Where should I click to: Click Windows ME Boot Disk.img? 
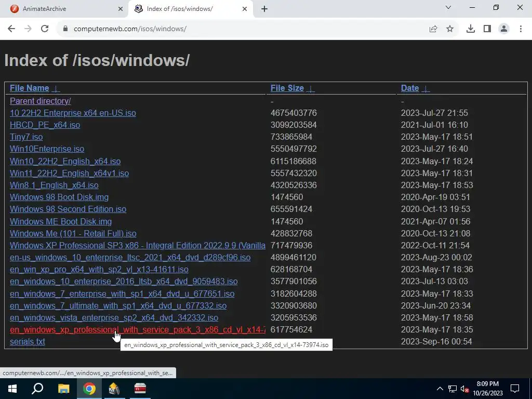point(61,221)
